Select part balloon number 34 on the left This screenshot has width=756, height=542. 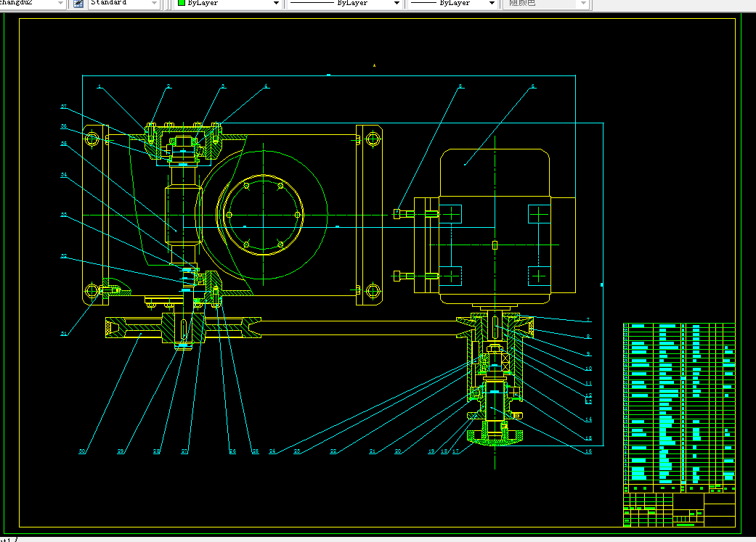[64, 175]
